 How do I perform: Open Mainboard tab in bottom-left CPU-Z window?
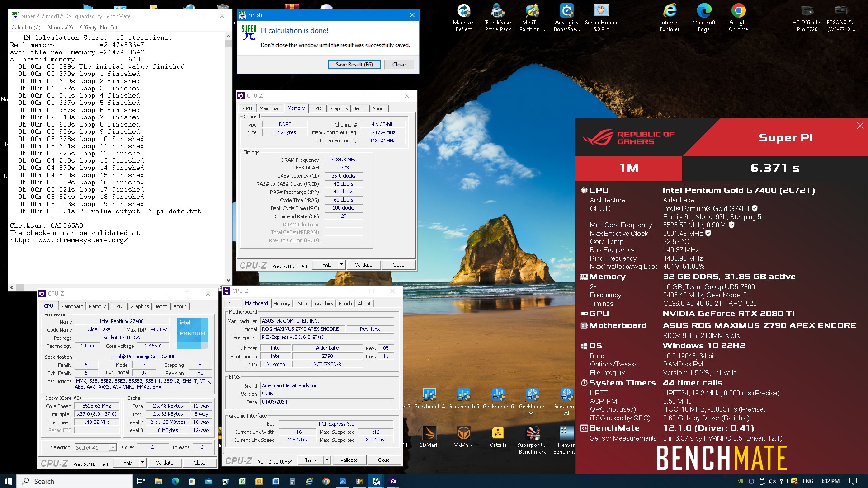72,306
